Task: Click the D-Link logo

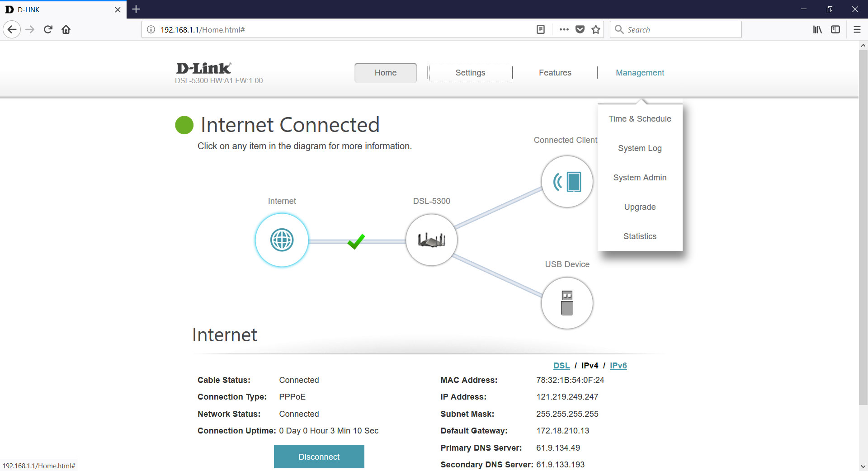Action: pyautogui.click(x=203, y=68)
